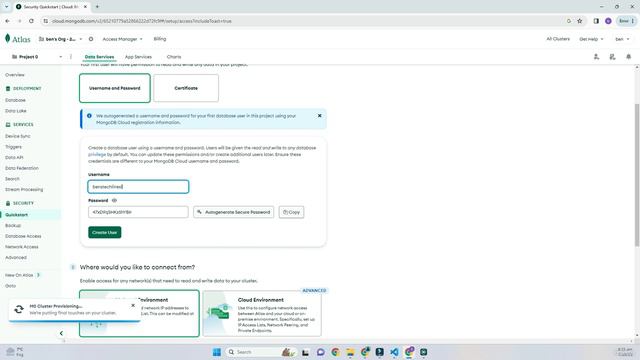Open Windows Start menu

[x=217, y=352]
